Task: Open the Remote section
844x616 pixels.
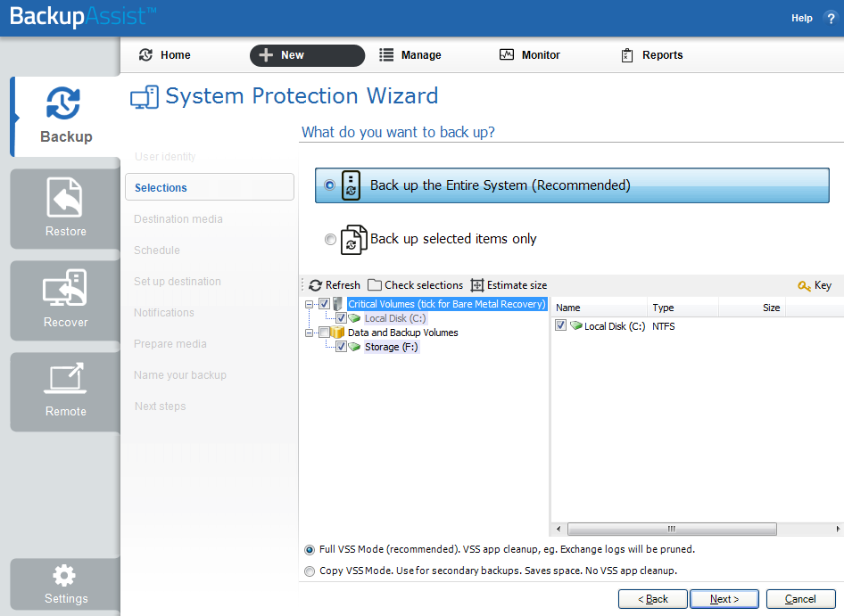Action: [x=66, y=391]
